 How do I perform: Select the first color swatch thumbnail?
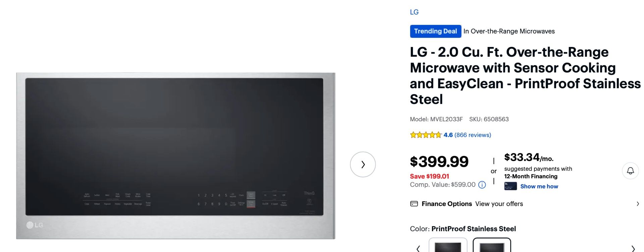click(x=448, y=246)
